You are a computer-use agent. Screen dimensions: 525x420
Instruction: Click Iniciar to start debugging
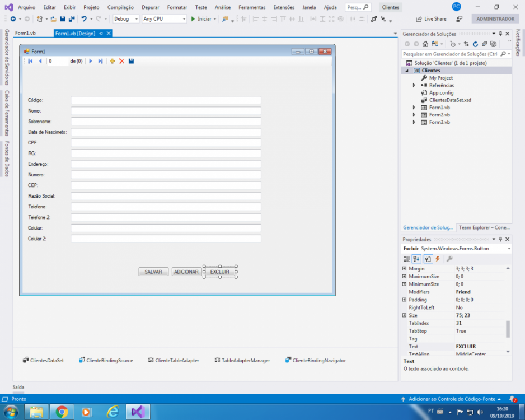click(x=203, y=18)
